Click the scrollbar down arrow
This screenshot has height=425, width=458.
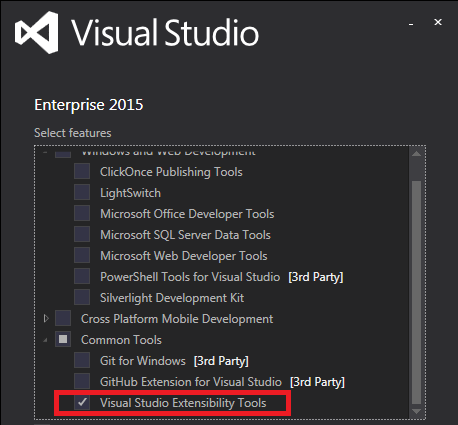pyautogui.click(x=416, y=411)
